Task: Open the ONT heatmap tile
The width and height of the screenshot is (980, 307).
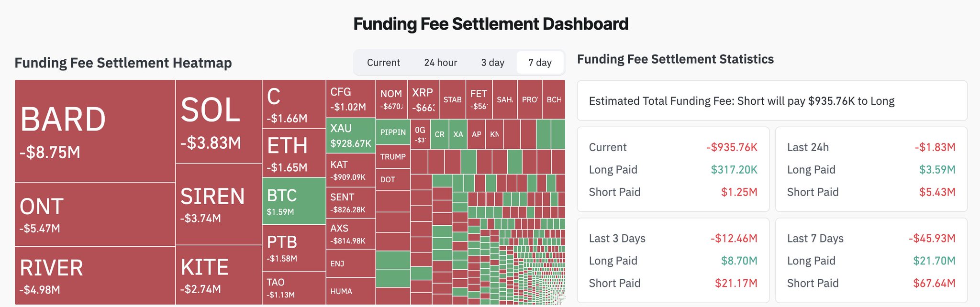Action: (x=95, y=214)
